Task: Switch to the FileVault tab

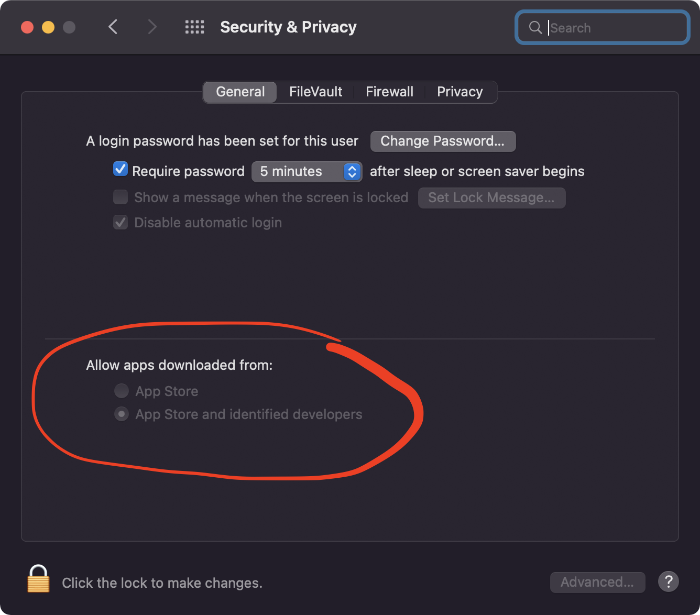Action: click(x=315, y=92)
